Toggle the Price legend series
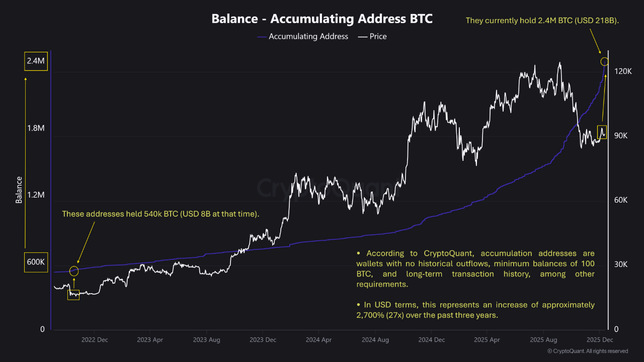The height and width of the screenshot is (362, 644). 378,36
